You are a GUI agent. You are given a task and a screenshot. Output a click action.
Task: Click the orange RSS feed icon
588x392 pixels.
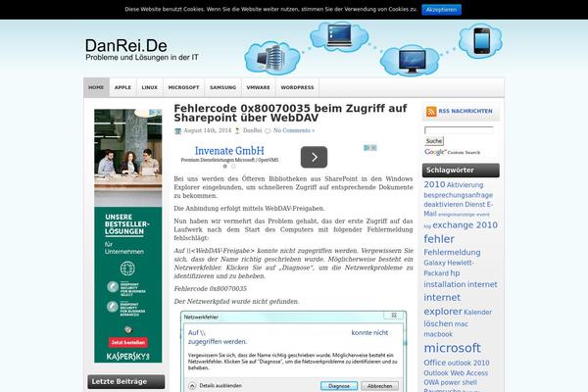[431, 112]
